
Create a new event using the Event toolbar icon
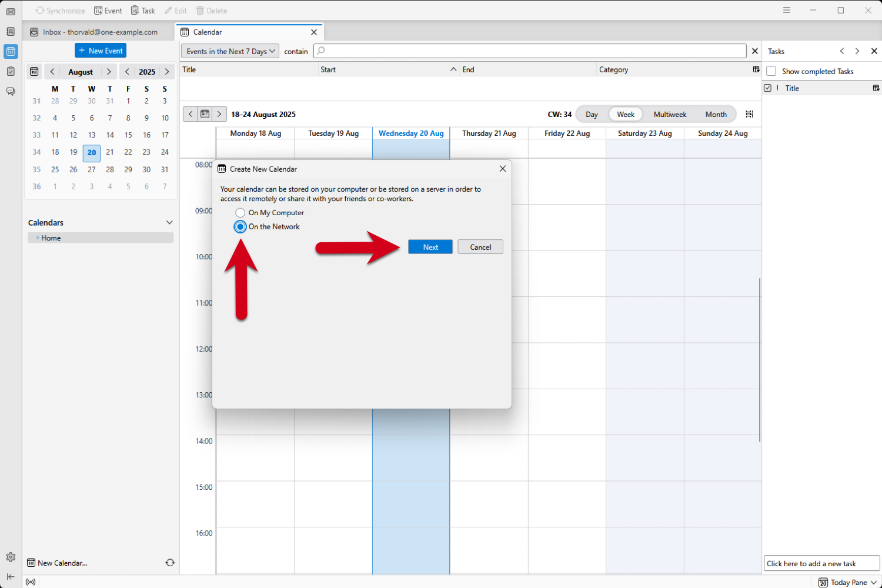pyautogui.click(x=108, y=10)
